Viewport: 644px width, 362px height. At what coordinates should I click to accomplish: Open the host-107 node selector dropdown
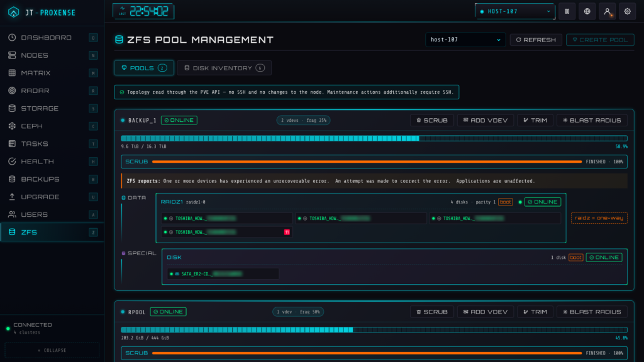click(x=465, y=40)
